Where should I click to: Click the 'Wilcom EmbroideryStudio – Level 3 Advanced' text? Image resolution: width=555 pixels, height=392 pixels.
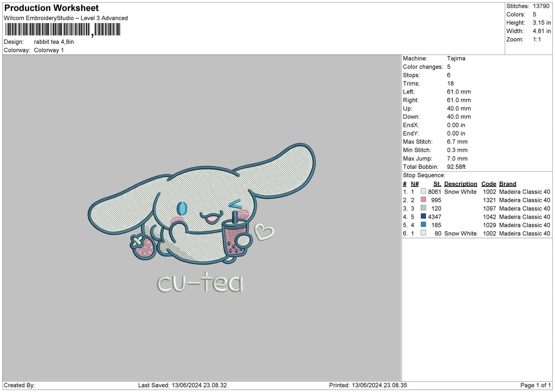pos(66,18)
